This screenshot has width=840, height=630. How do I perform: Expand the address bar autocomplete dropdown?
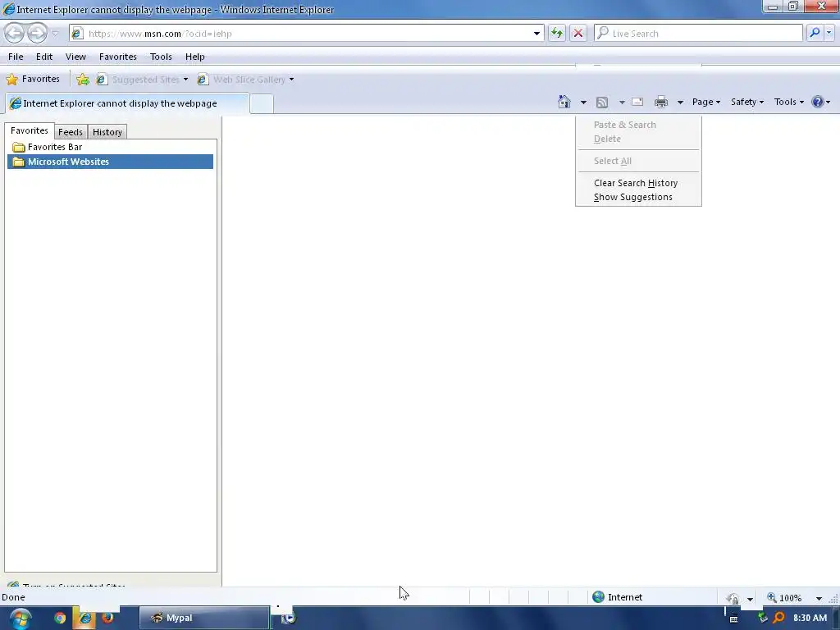[x=536, y=33]
